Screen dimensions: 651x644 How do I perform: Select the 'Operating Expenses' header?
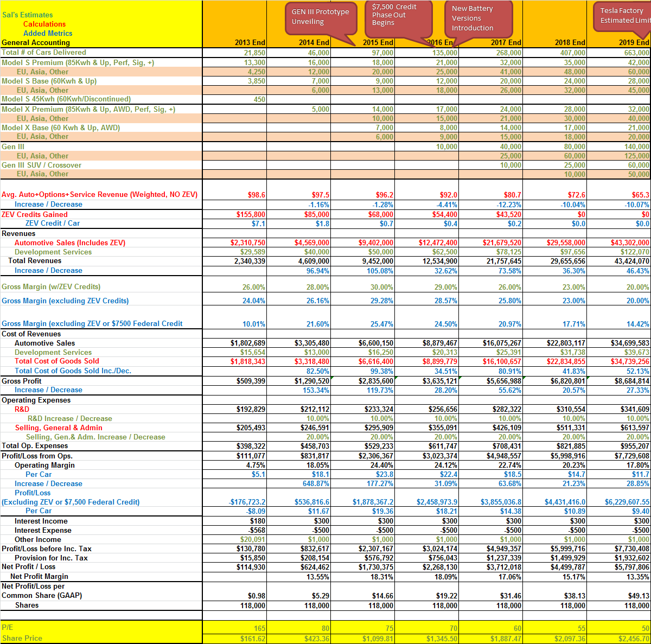pyautogui.click(x=36, y=400)
